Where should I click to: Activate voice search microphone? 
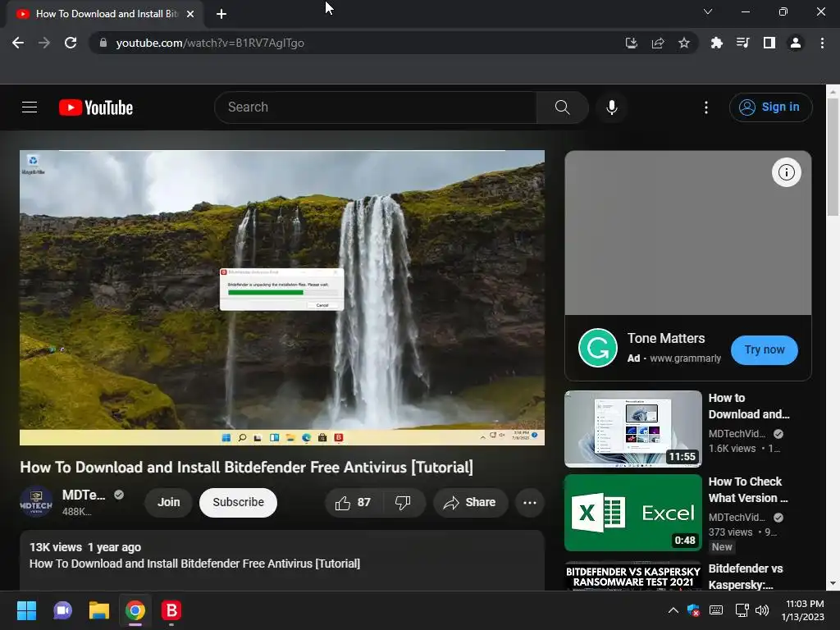612,107
